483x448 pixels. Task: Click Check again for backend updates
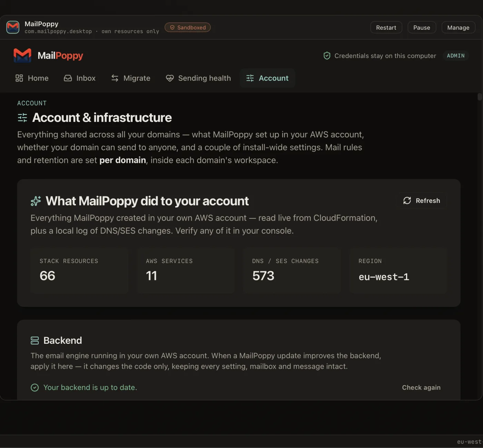tap(421, 388)
